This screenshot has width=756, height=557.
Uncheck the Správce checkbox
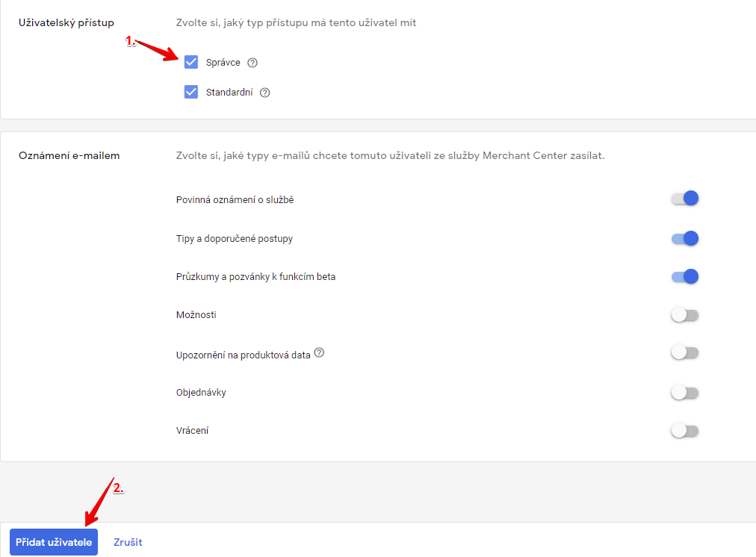coord(191,62)
